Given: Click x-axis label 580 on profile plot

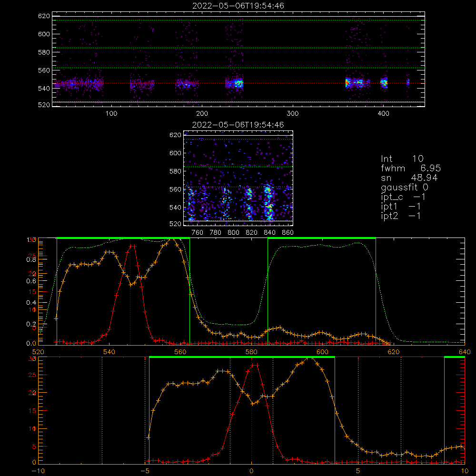Looking at the screenshot, I should tap(251, 352).
